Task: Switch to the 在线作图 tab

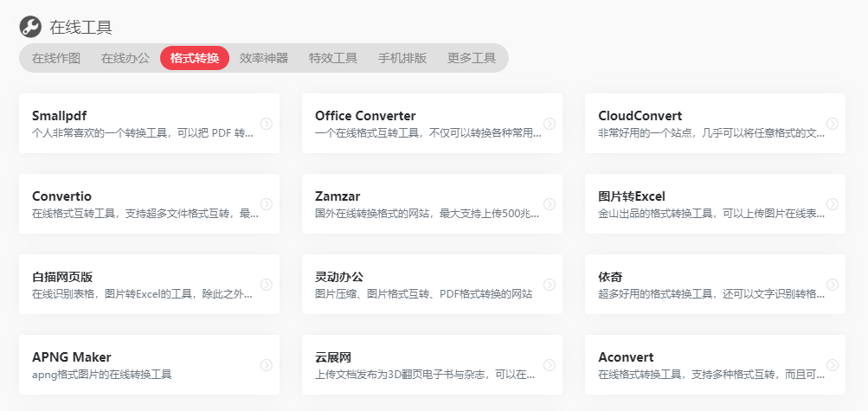Action: click(56, 58)
